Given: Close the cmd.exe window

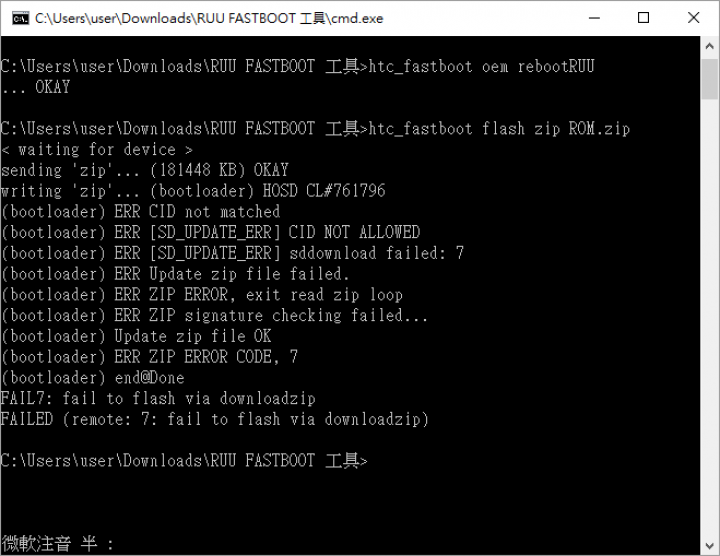Looking at the screenshot, I should [693, 18].
